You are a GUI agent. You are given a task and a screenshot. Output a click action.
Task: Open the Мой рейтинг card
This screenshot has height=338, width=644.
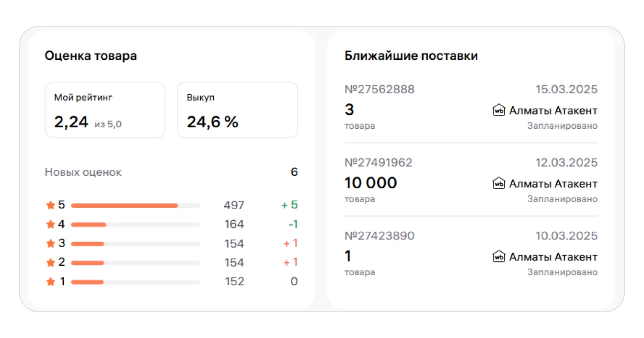click(x=105, y=110)
